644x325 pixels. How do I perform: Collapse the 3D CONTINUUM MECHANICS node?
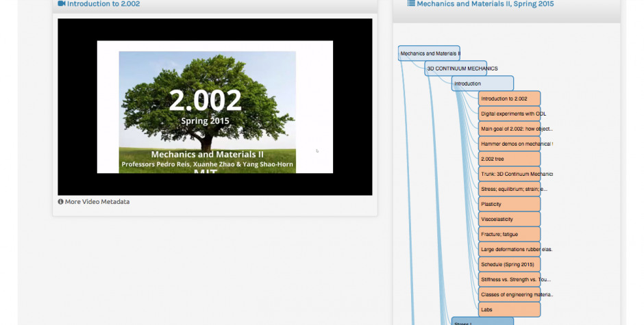[456, 68]
